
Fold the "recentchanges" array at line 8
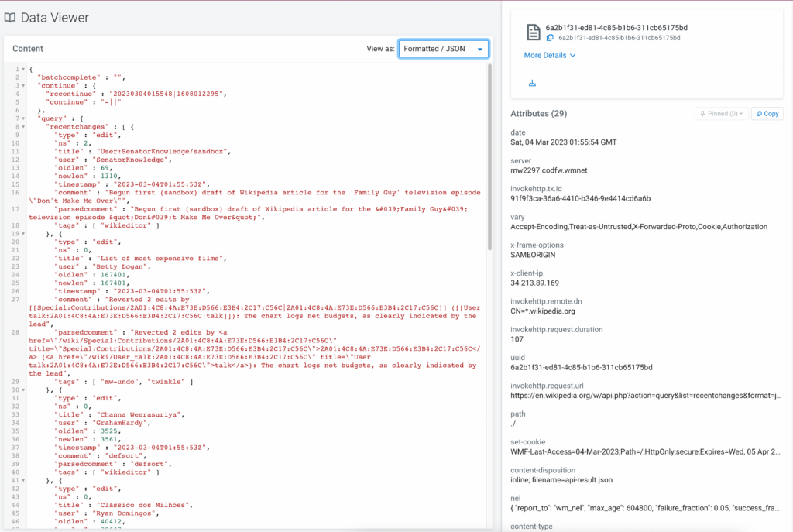[x=22, y=126]
